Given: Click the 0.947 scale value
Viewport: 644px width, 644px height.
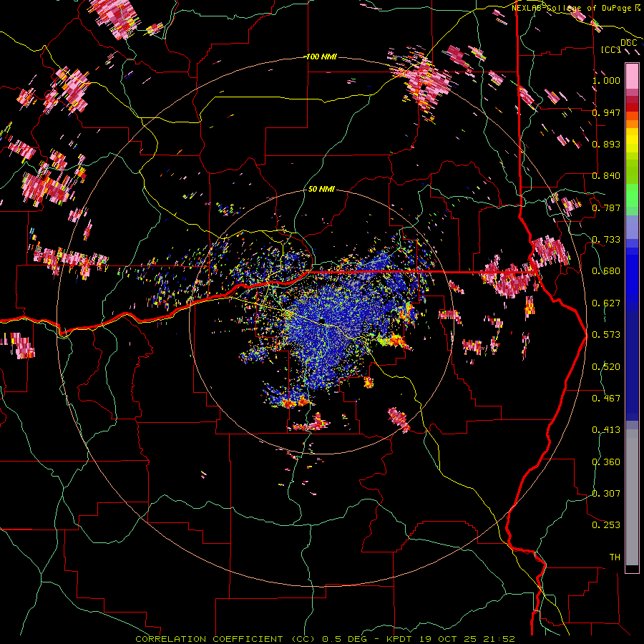Looking at the screenshot, I should pos(606,112).
